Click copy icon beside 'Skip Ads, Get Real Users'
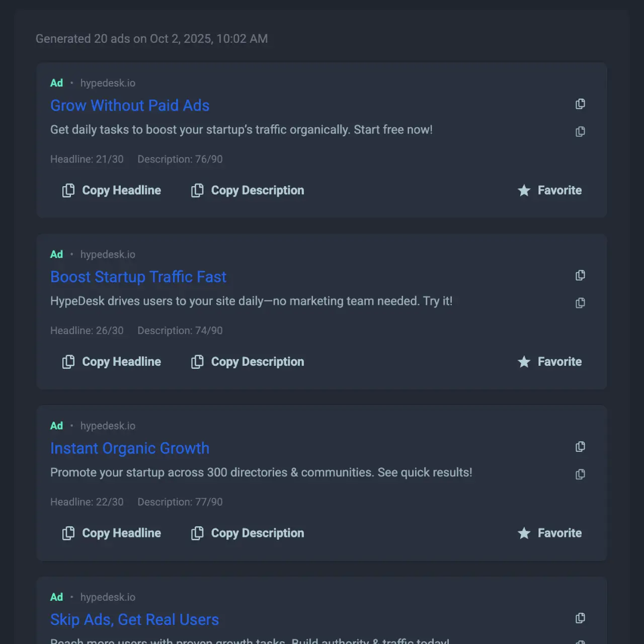644x644 pixels. [580, 618]
